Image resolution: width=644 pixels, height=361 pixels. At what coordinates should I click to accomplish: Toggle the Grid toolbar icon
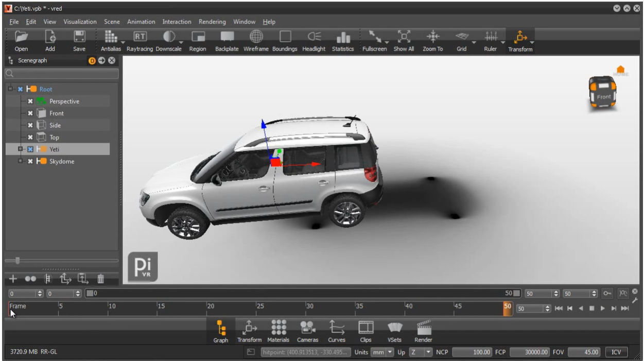pyautogui.click(x=462, y=37)
